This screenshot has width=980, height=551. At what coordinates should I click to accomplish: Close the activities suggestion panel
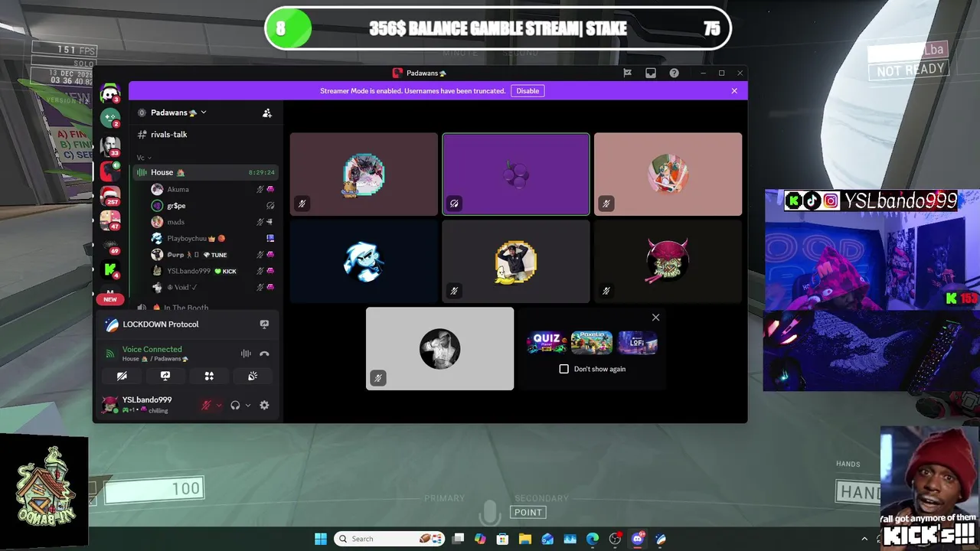tap(655, 318)
